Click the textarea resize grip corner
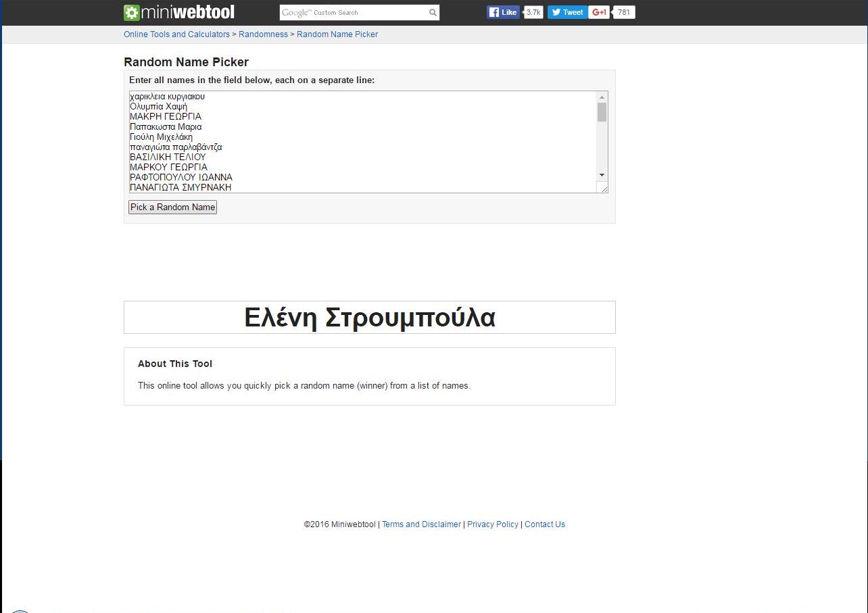The height and width of the screenshot is (613, 868). 603,188
